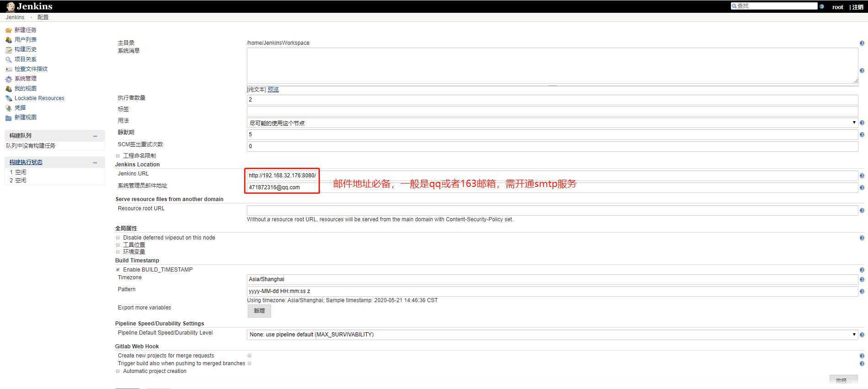Click Jenkins URL input field

pos(552,176)
